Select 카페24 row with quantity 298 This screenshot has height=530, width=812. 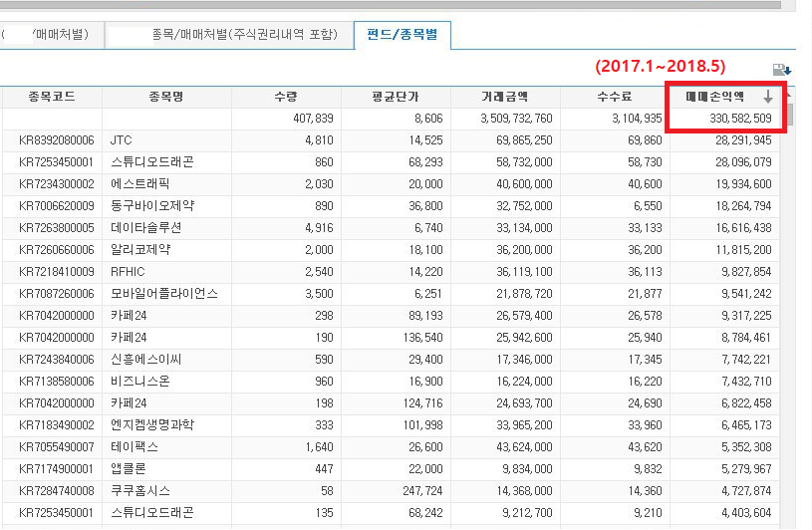[x=129, y=315]
